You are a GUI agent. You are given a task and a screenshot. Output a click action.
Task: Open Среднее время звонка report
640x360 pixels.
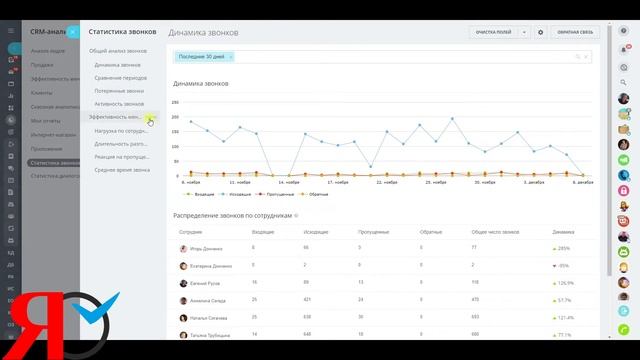coord(122,170)
